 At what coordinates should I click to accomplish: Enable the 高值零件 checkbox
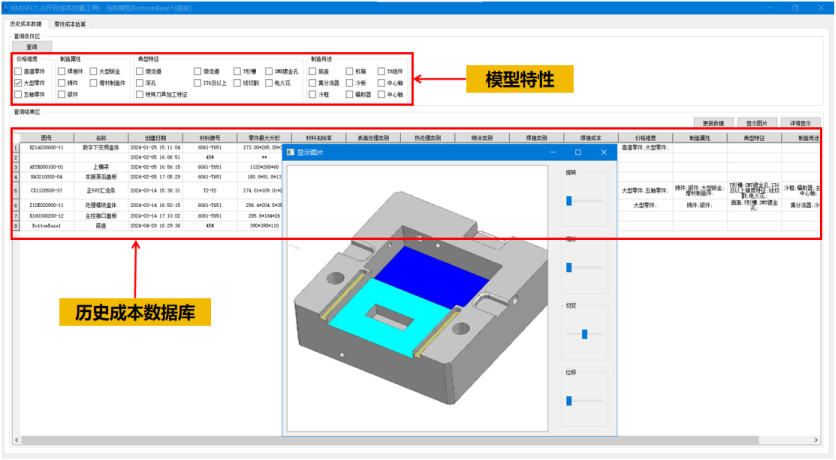tap(17, 72)
